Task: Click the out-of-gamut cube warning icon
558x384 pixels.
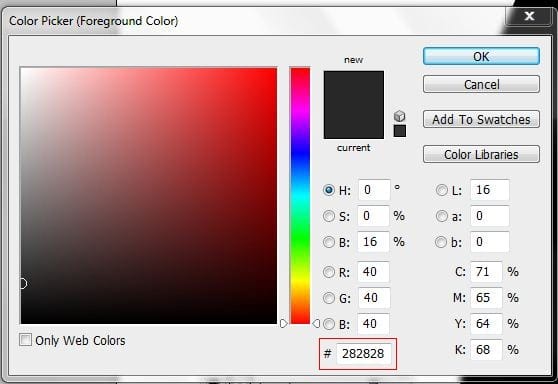Action: tap(399, 116)
